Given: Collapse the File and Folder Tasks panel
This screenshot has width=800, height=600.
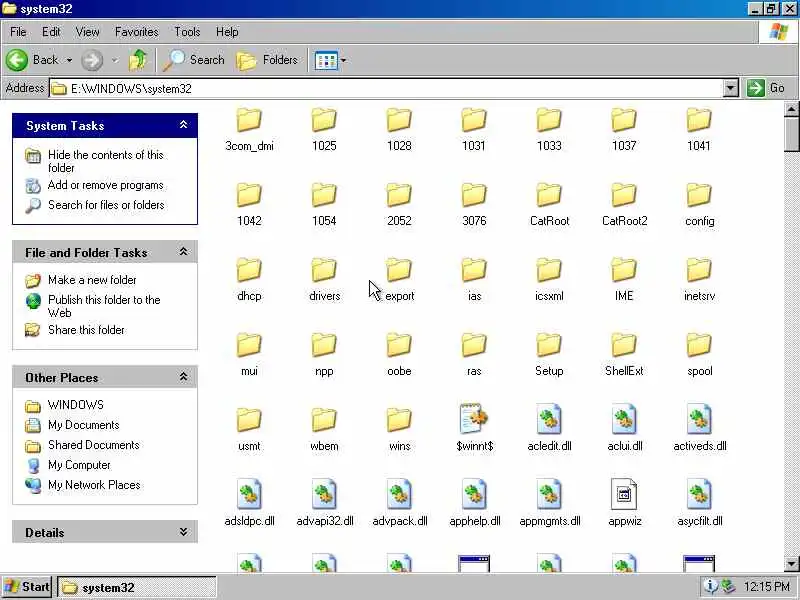Looking at the screenshot, I should (x=183, y=252).
